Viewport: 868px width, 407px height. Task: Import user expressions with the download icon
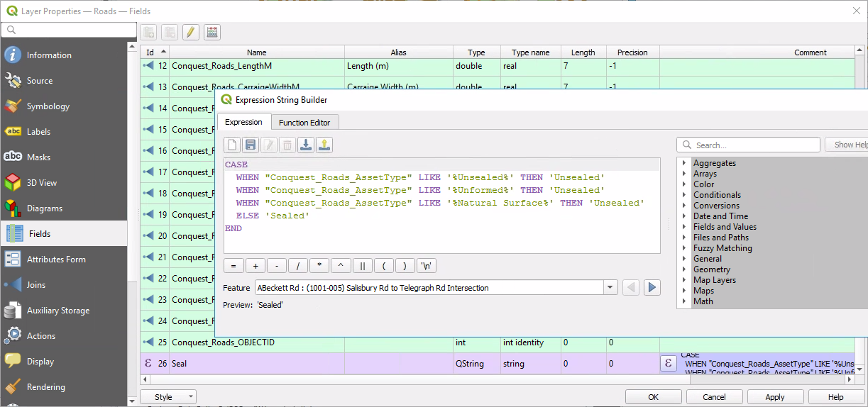pos(306,145)
